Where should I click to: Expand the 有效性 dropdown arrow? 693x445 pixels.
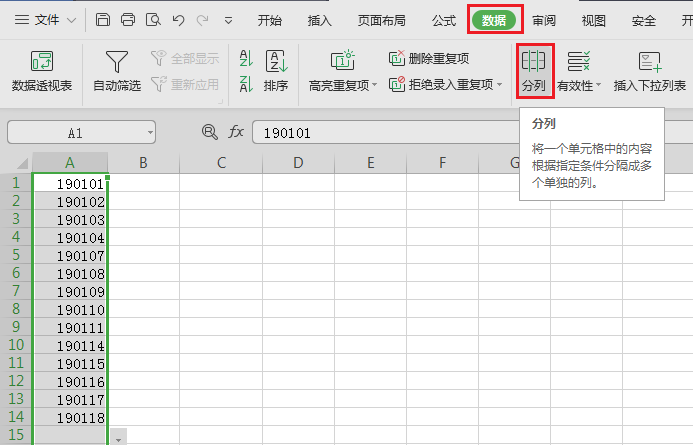(x=598, y=85)
